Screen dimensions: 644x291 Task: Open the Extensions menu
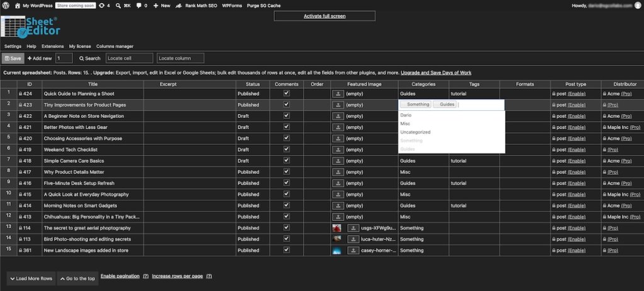53,47
